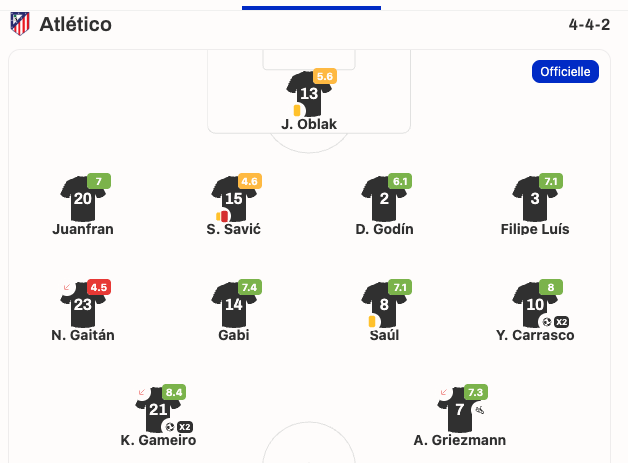Viewport: 628px width, 463px height.
Task: Click the assist boot icon on Griezmann
Action: pos(480,410)
